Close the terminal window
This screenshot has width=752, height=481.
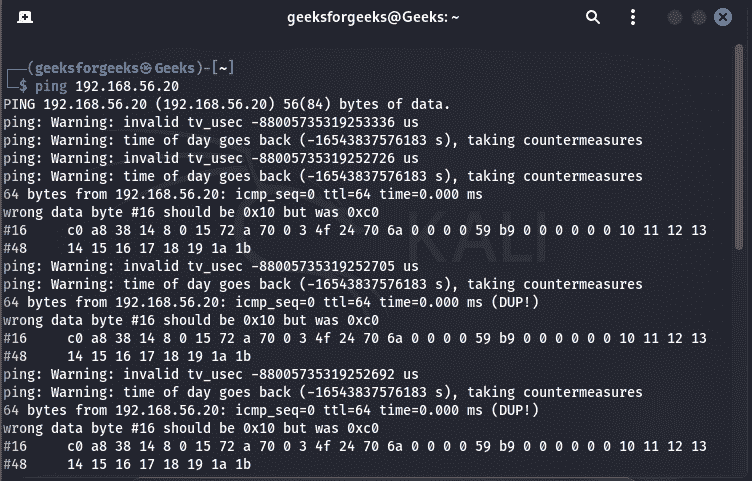click(x=723, y=18)
